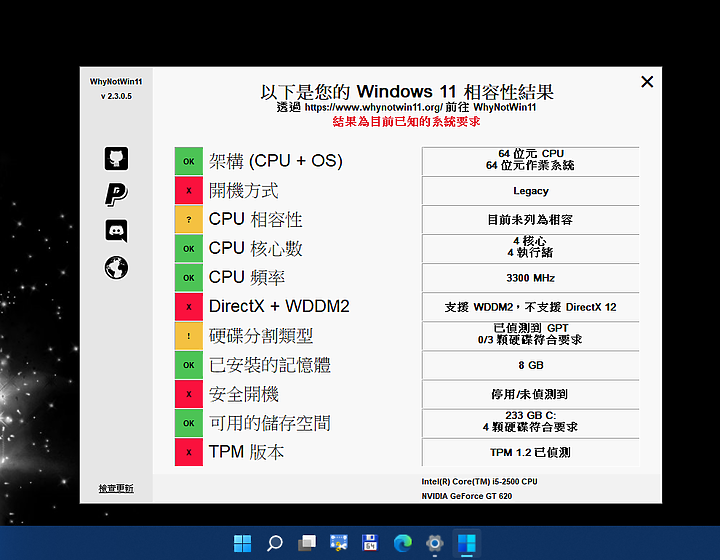Click the red 結果為目前已知的系統要求 notice
This screenshot has width=720, height=560.
(406, 122)
